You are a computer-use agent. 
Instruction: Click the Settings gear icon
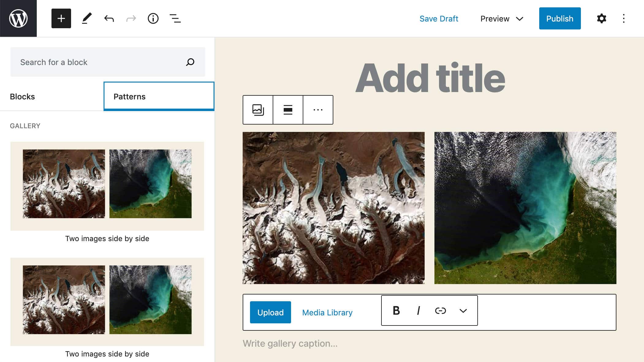pyautogui.click(x=601, y=18)
